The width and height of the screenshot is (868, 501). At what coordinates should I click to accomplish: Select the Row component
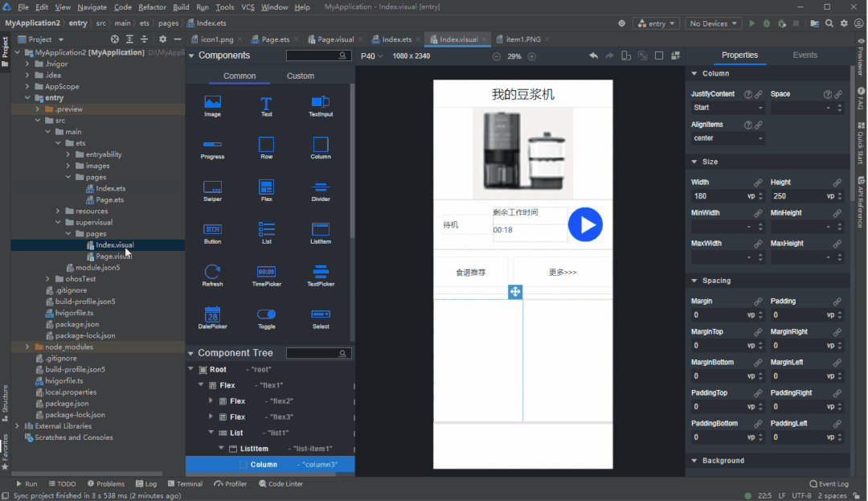coord(266,148)
